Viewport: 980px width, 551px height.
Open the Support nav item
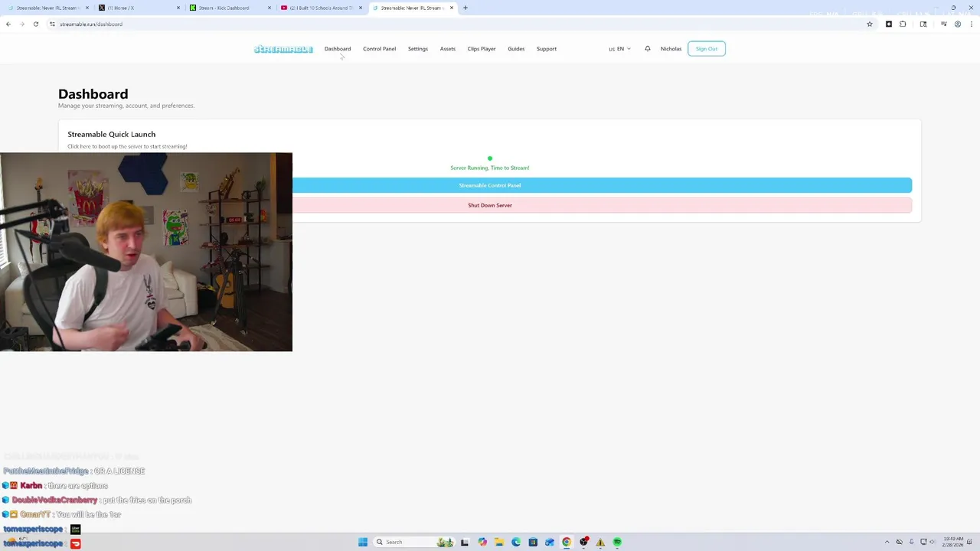point(547,49)
